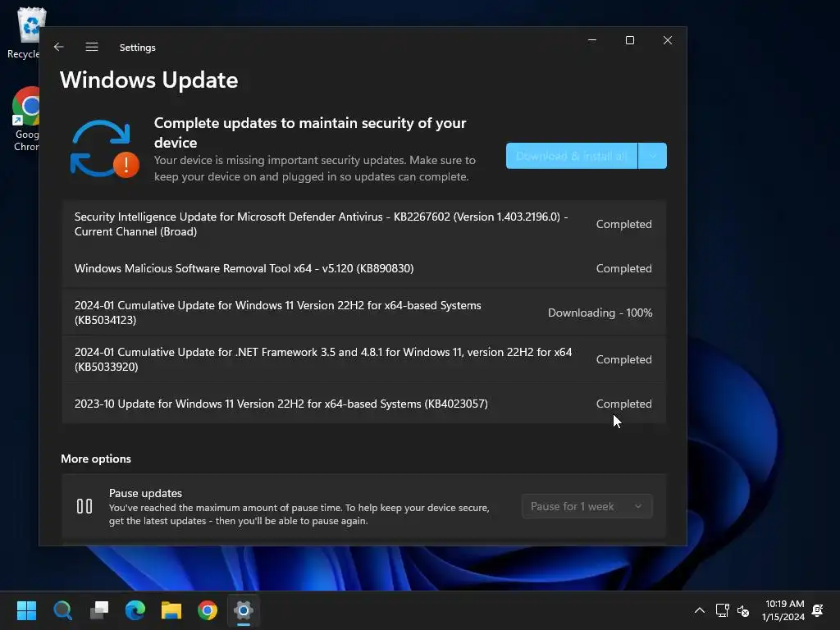Select the 2023-10 Update KB4023057 entry
Image resolution: width=840 pixels, height=630 pixels.
coord(363,404)
